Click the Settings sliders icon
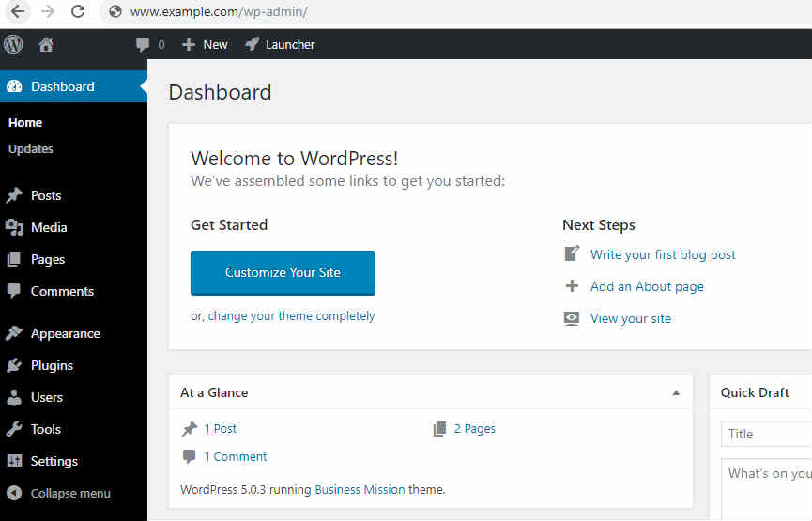 click(x=14, y=461)
